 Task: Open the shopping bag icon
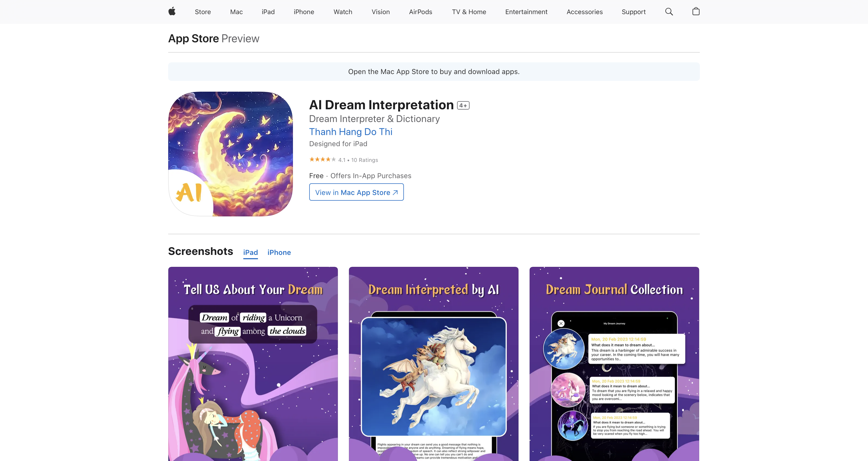click(696, 11)
